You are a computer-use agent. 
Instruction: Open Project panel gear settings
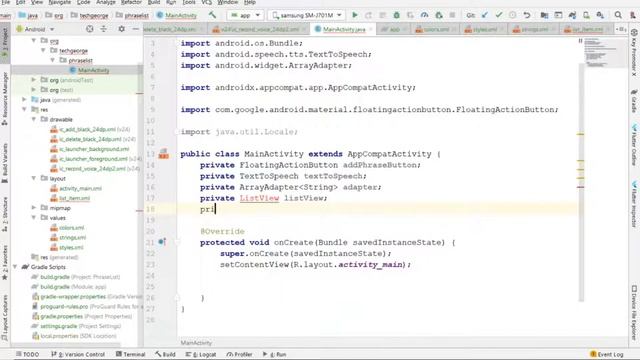[121, 29]
